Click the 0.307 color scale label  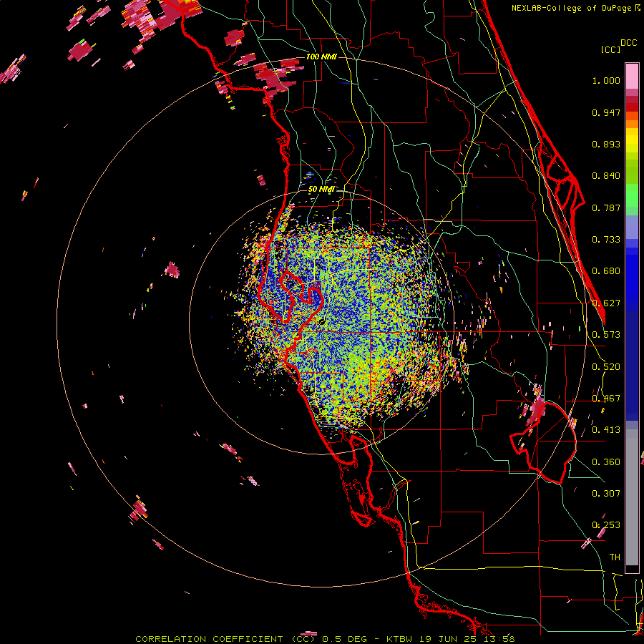click(x=606, y=494)
